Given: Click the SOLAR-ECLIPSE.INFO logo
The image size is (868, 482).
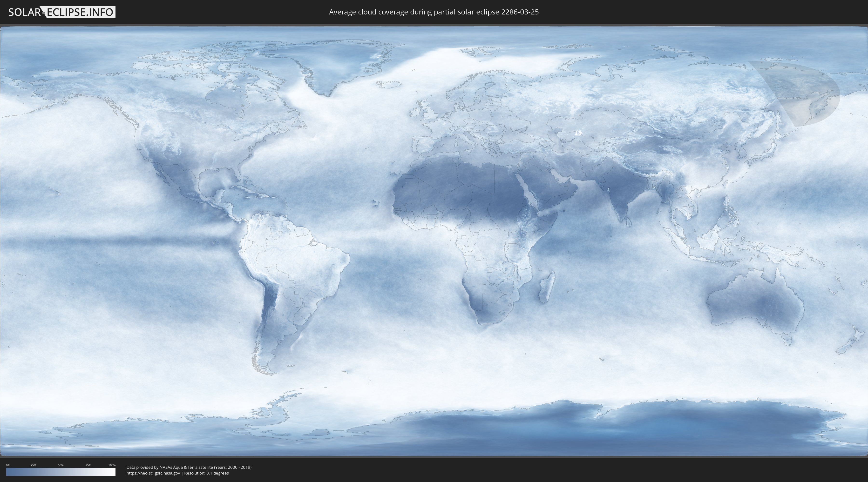Looking at the screenshot, I should [x=61, y=12].
